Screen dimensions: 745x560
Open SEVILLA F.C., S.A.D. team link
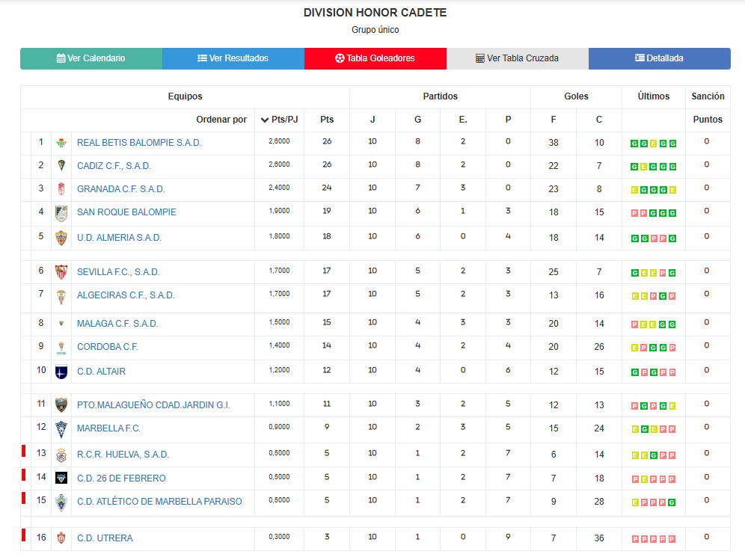(118, 272)
